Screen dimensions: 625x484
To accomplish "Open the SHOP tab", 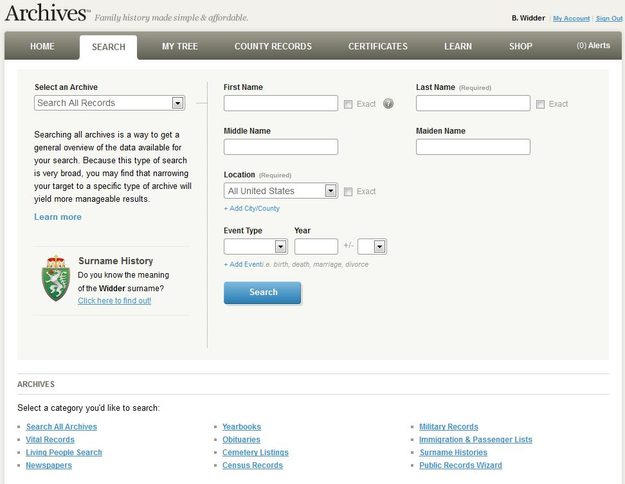I will pyautogui.click(x=520, y=46).
